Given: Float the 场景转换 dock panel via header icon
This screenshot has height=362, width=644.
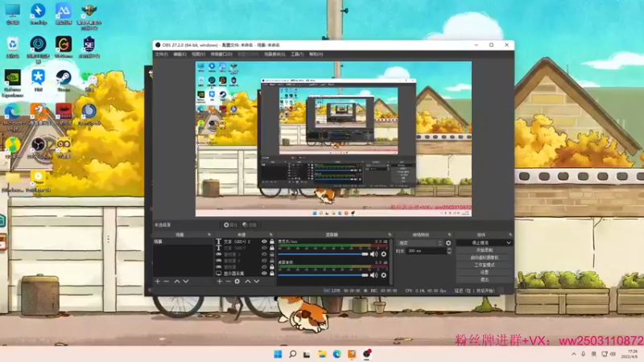Looking at the screenshot, I should click(x=449, y=235).
